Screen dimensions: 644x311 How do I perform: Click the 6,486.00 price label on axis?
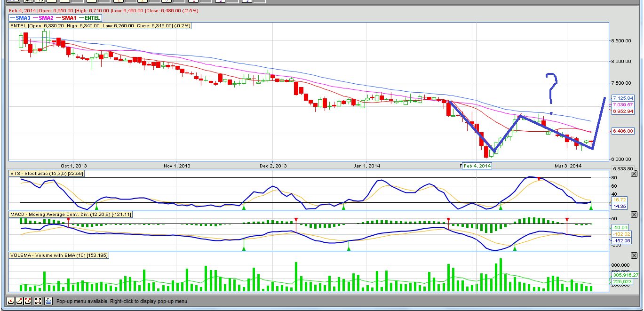tap(622, 131)
